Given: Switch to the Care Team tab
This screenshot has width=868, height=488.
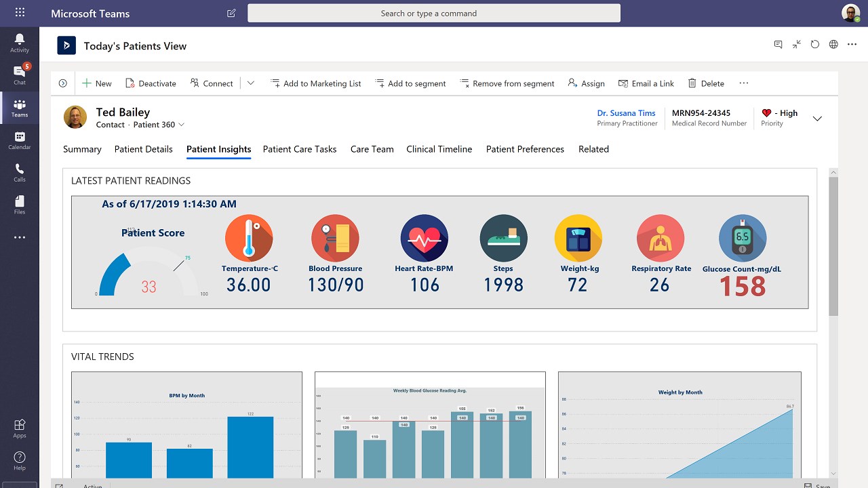Looking at the screenshot, I should pos(372,149).
